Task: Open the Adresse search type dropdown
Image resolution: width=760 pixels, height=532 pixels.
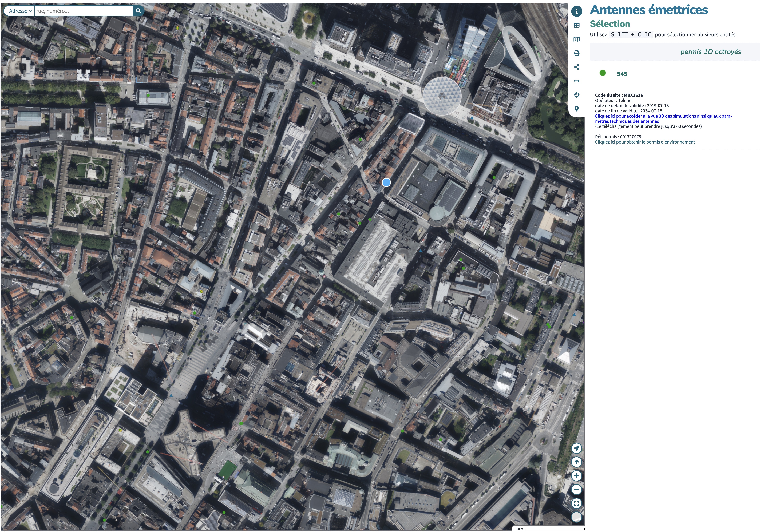Action: 19,11
